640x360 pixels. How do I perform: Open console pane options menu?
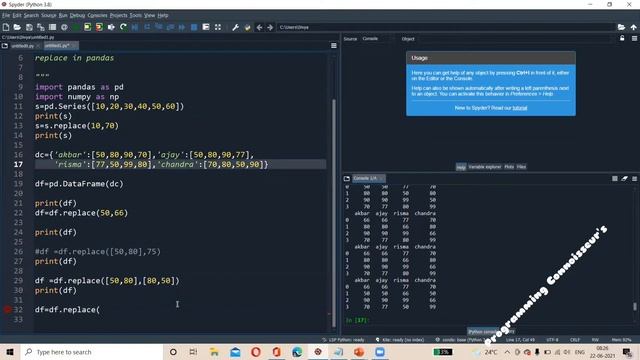click(x=634, y=178)
